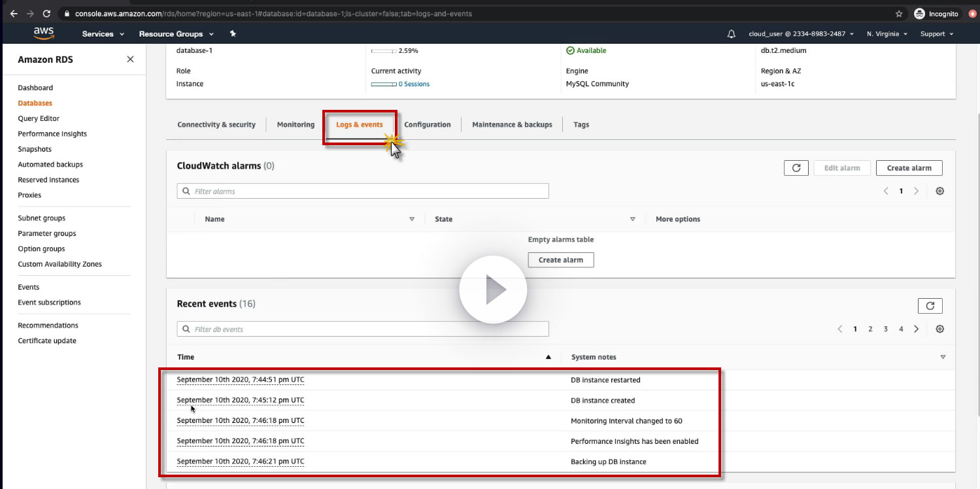Open the 0 Sessions link
This screenshot has height=489, width=980.
[414, 84]
